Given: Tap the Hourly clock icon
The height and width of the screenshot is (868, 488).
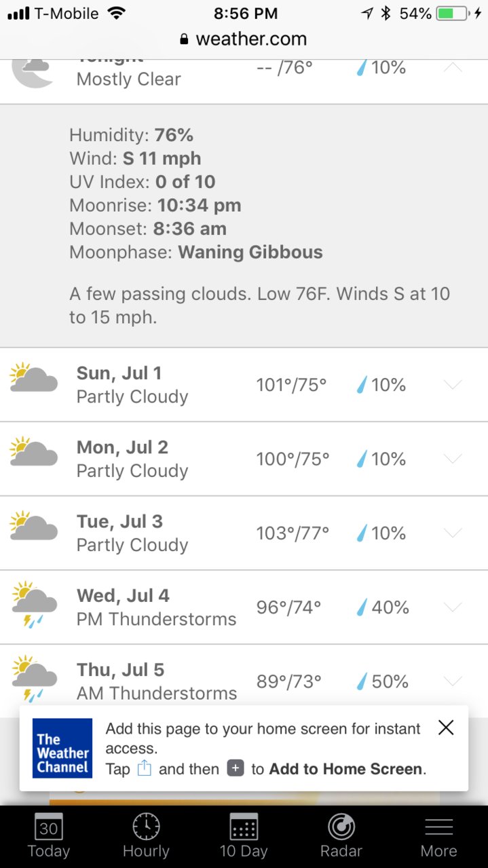Looking at the screenshot, I should (146, 827).
